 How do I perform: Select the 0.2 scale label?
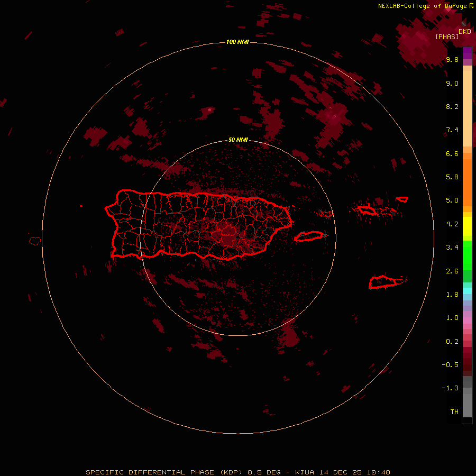(x=452, y=342)
